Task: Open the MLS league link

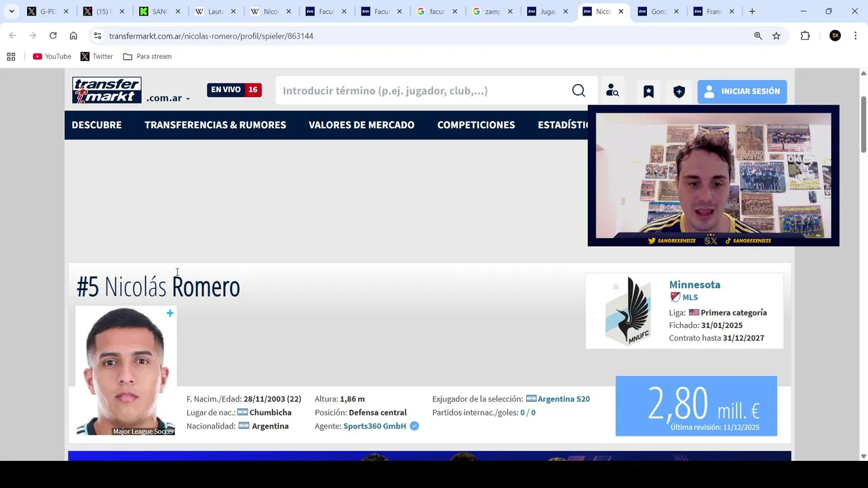Action: [690, 298]
